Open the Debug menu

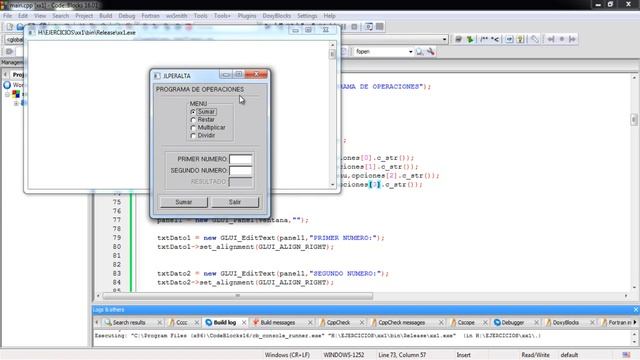click(x=127, y=16)
